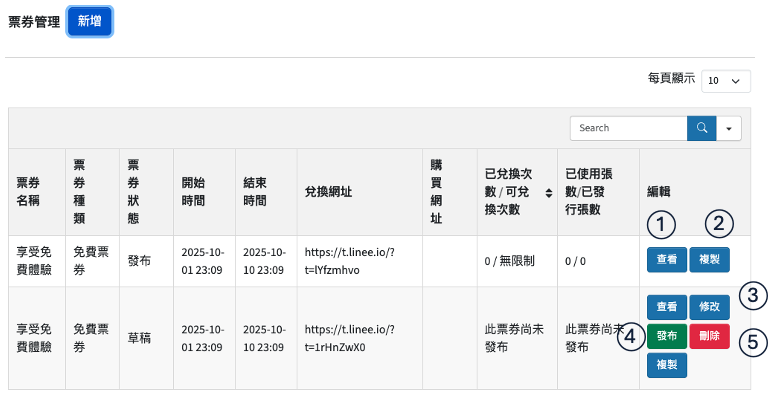779x401 pixels.
Task: Focus the Search input field
Action: [628, 128]
